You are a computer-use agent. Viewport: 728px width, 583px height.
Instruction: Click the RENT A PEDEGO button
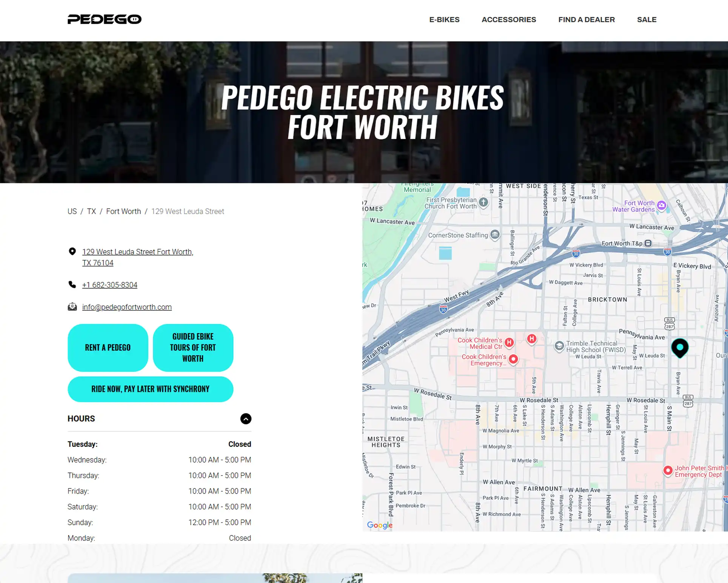[x=108, y=348]
